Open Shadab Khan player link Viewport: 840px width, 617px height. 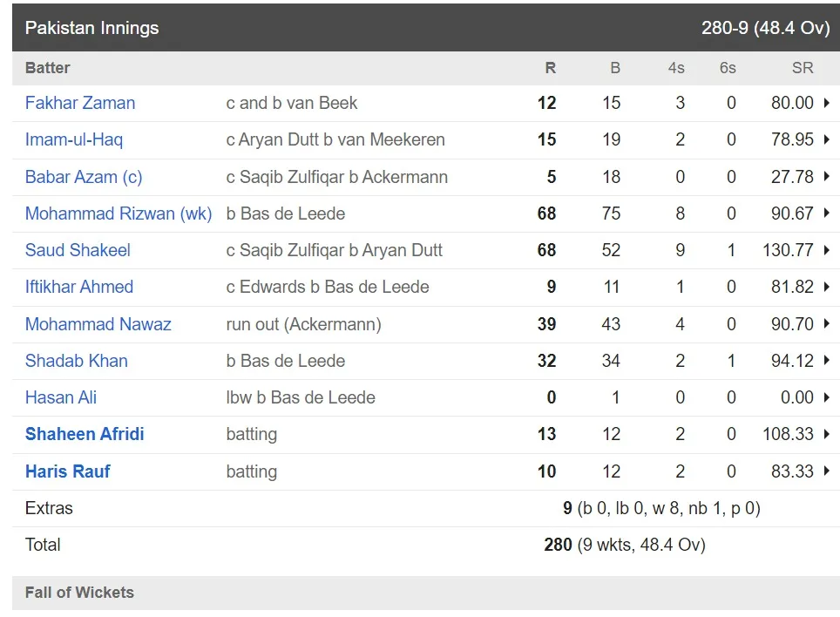[77, 361]
